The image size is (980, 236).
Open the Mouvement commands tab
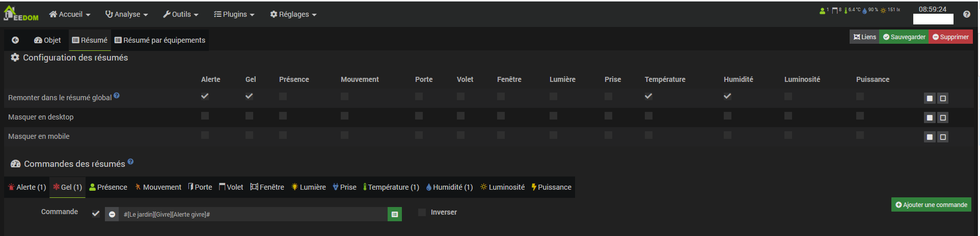click(158, 187)
